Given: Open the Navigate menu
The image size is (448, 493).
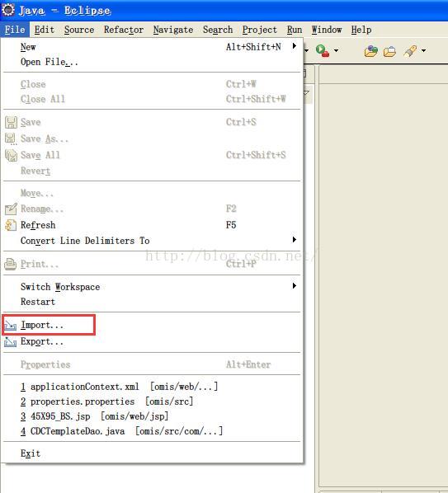Looking at the screenshot, I should click(173, 30).
